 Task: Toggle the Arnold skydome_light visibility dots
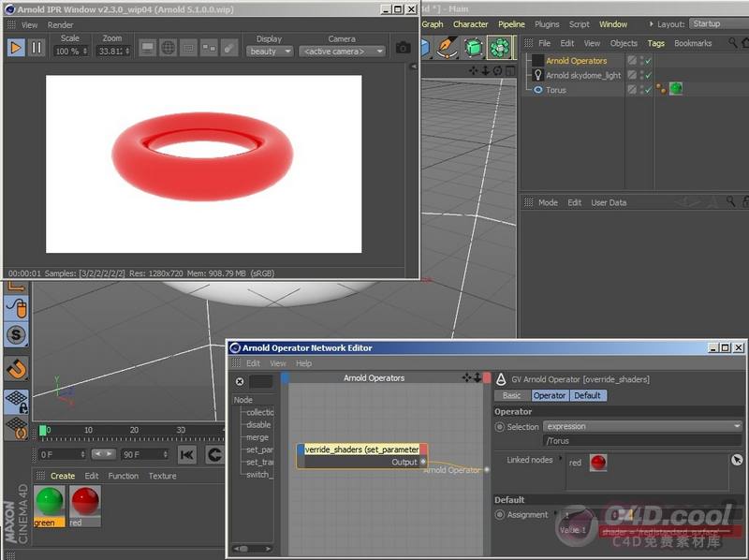(x=641, y=75)
